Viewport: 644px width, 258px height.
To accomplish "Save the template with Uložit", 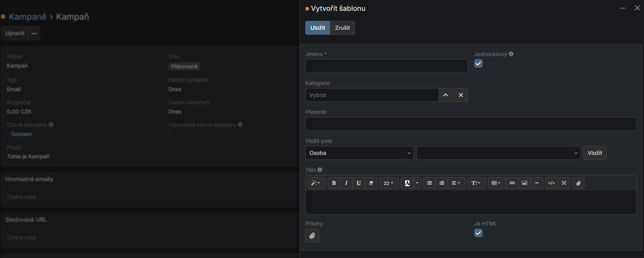I will (x=318, y=28).
